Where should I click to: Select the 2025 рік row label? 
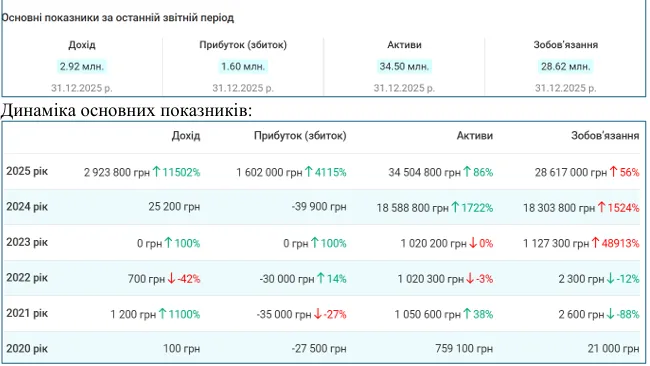(x=27, y=171)
